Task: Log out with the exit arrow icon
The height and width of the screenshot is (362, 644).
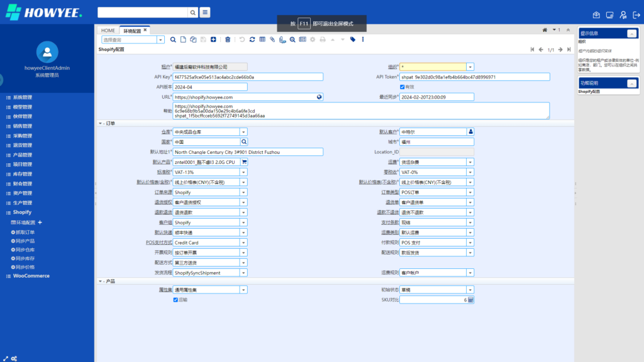Action: pos(636,15)
